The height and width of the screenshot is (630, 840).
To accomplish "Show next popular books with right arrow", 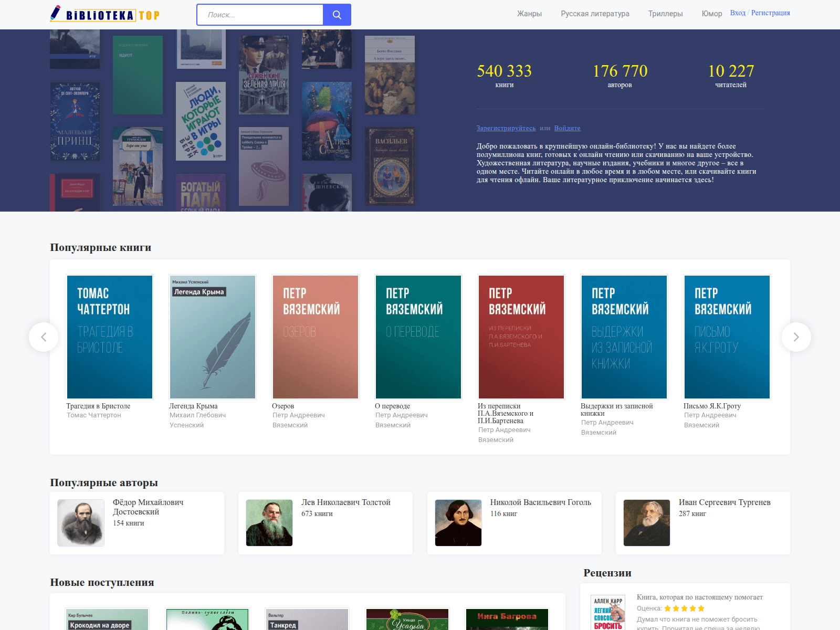I will 796,337.
